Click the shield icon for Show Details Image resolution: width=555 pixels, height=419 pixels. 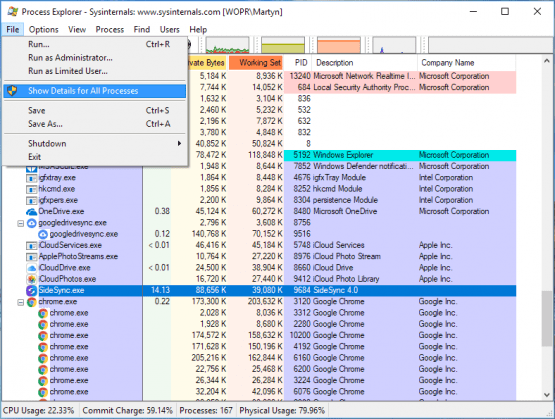coord(12,91)
